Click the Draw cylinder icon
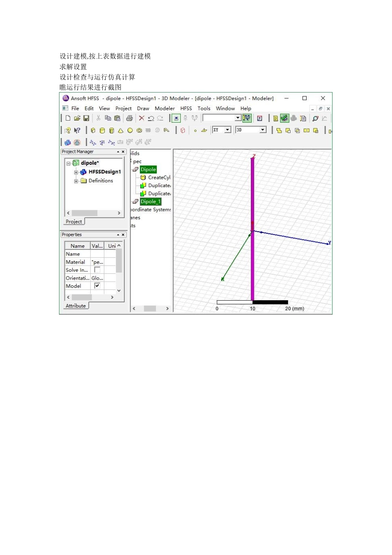 [102, 130]
